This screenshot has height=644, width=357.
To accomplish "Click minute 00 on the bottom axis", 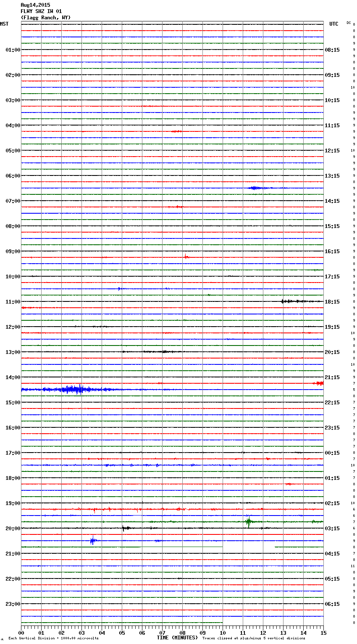I will click(21, 633).
